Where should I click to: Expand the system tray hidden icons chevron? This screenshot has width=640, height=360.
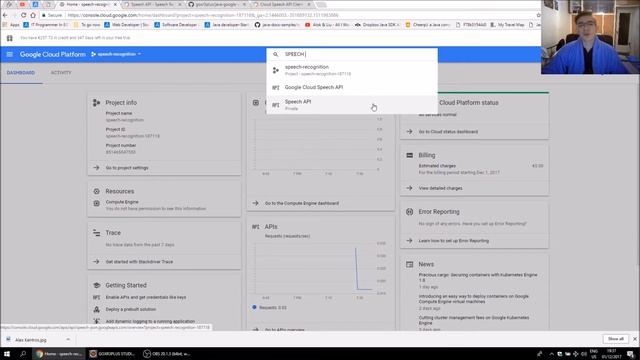(x=551, y=354)
